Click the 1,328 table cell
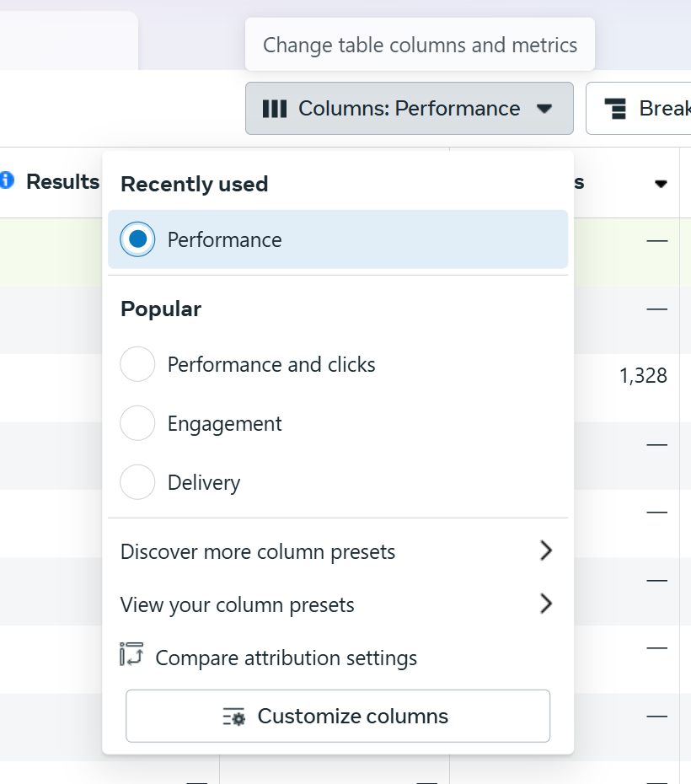Image resolution: width=691 pixels, height=784 pixels. pyautogui.click(x=643, y=375)
